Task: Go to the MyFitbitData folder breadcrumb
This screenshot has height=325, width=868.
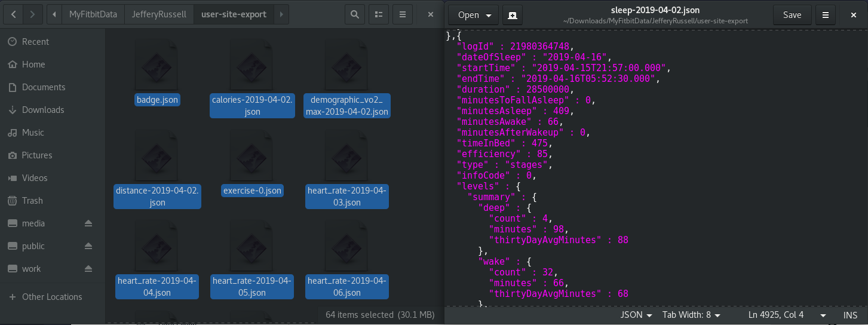Action: point(93,14)
